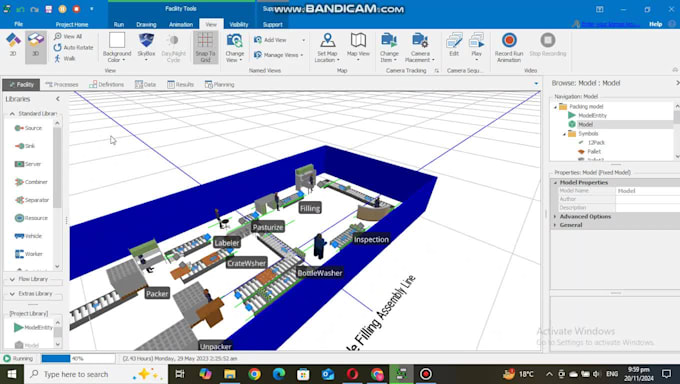Toggle Walk mode

point(65,58)
